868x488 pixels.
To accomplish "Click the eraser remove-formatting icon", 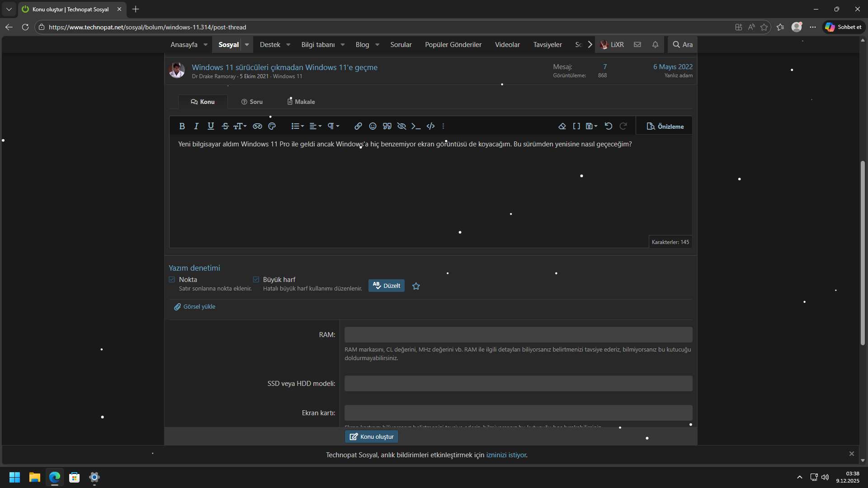I will 562,126.
